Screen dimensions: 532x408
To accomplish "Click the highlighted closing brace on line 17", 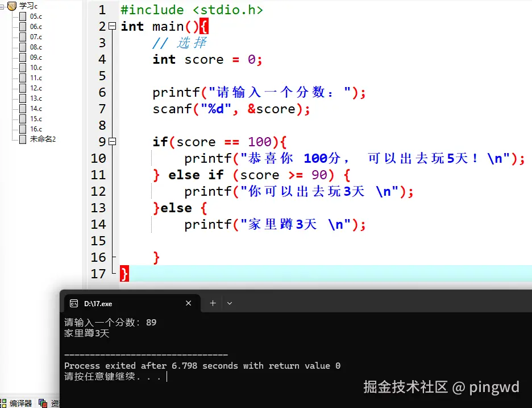I will click(x=124, y=274).
